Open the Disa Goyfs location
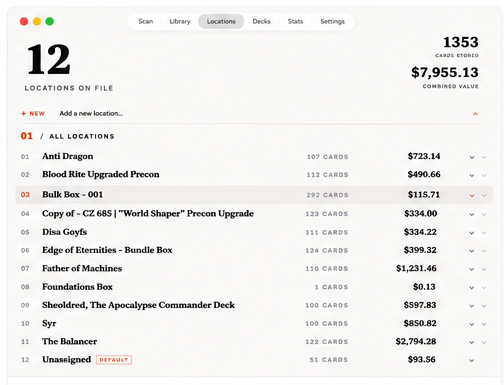The width and height of the screenshot is (504, 385). click(65, 232)
